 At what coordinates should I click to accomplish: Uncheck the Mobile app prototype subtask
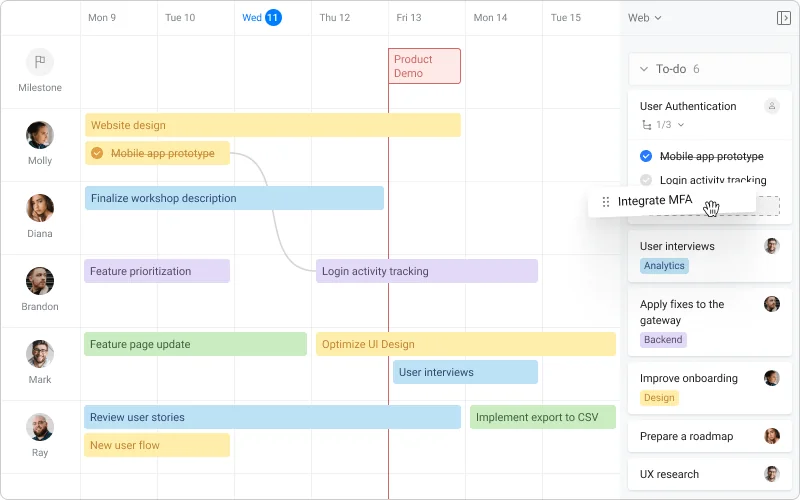pyautogui.click(x=646, y=156)
